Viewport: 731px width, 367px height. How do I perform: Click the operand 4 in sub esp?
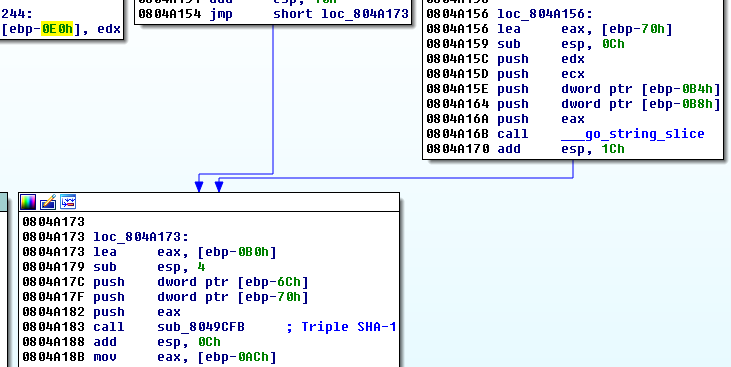(x=202, y=267)
